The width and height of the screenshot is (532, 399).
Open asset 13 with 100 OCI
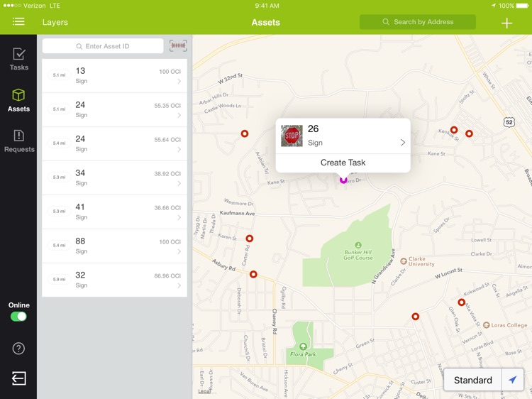[114, 76]
